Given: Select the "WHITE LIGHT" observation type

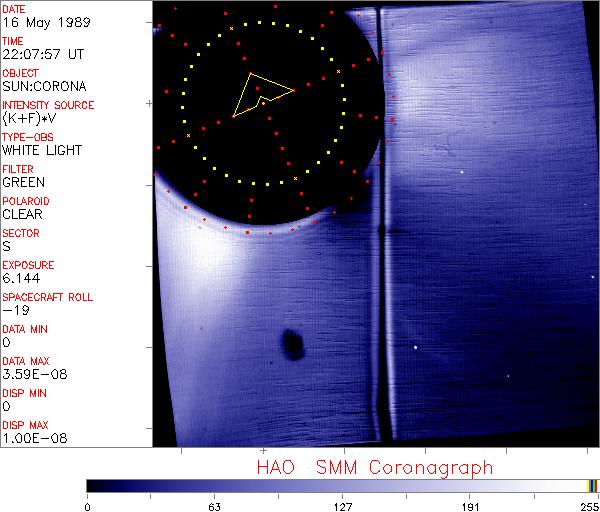Looking at the screenshot, I should [x=42, y=150].
